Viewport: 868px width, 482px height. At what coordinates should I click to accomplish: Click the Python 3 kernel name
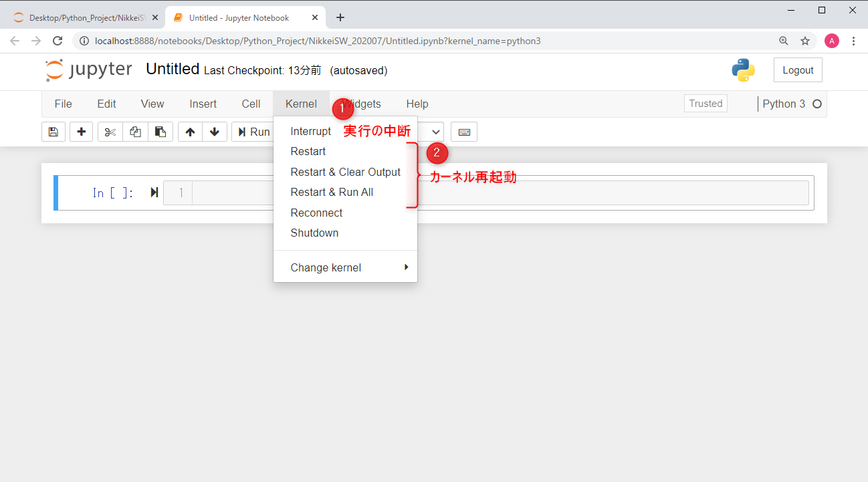click(784, 104)
